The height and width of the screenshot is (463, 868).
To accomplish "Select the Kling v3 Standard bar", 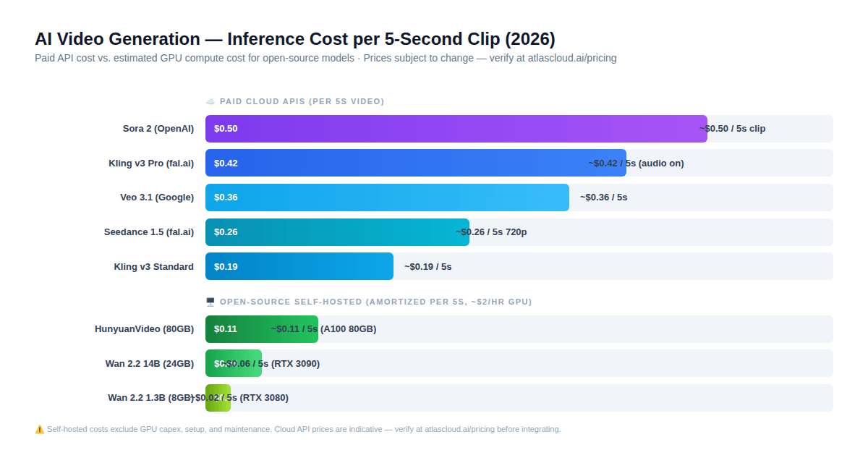I will pos(299,266).
